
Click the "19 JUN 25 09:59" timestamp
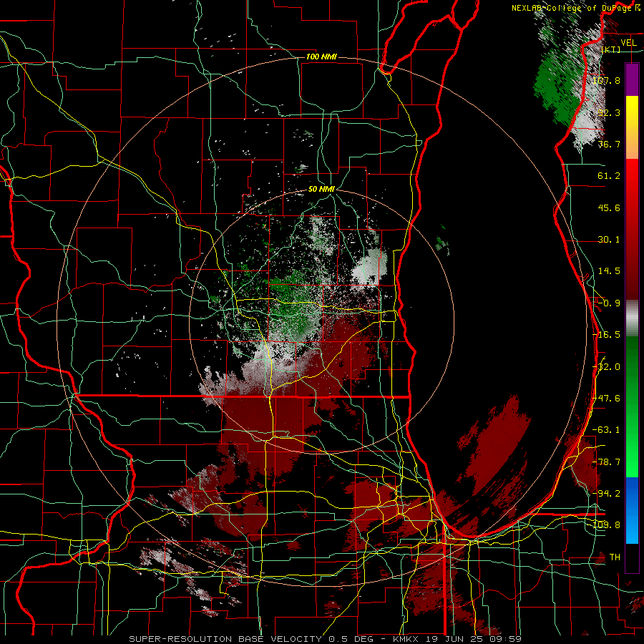click(x=472, y=639)
